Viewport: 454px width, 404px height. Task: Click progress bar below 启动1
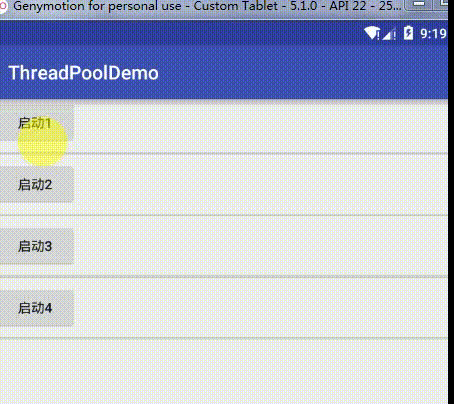[224, 154]
